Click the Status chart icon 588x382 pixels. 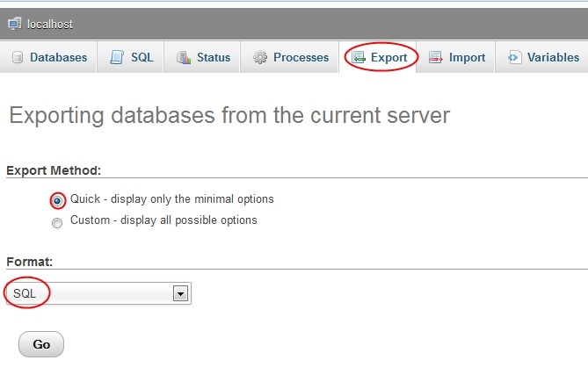click(184, 57)
